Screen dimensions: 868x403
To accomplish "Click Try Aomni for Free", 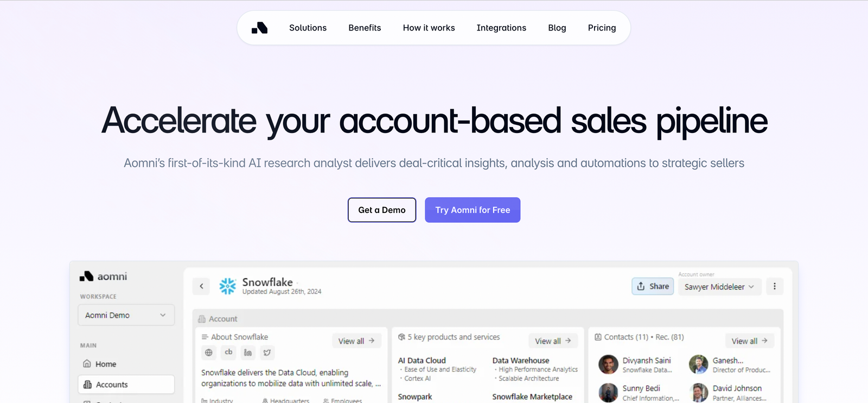I will (473, 210).
